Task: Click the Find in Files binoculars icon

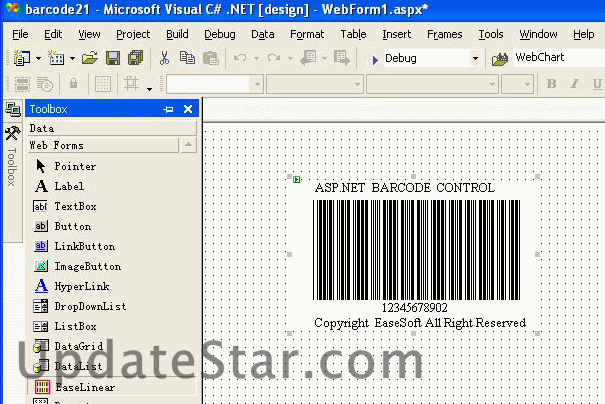Action: [500, 59]
